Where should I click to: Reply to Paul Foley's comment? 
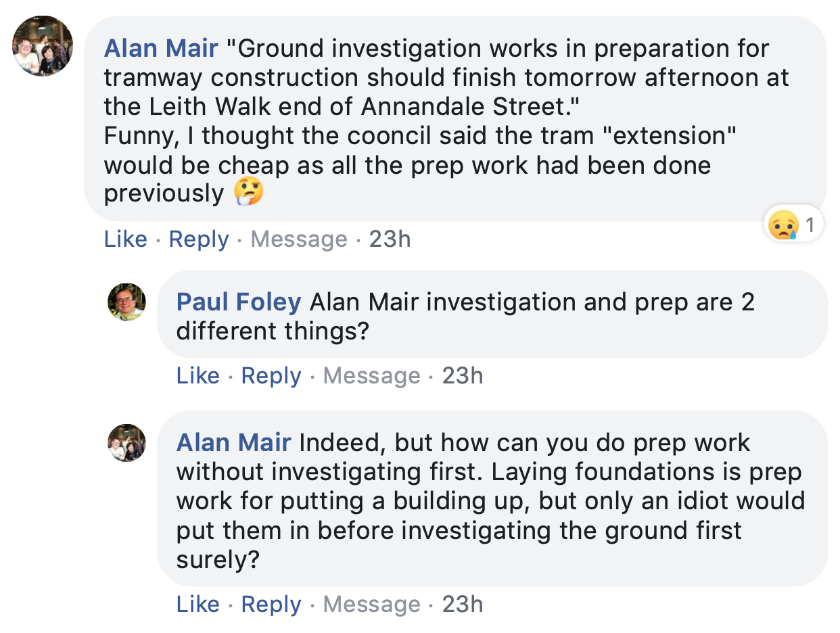(x=271, y=376)
